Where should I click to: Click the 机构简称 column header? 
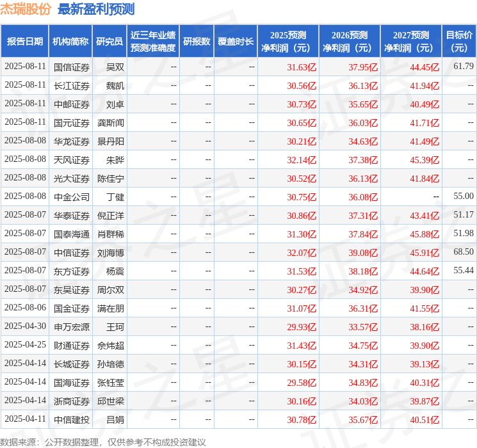pos(70,42)
